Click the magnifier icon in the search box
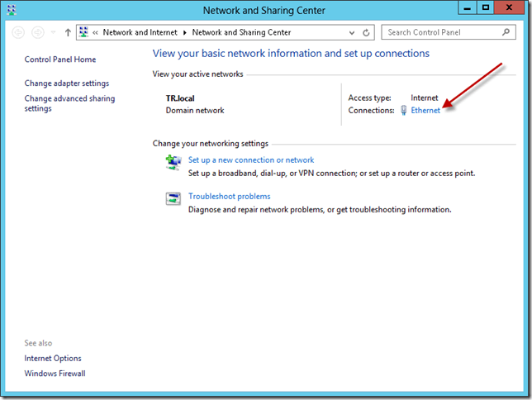Viewport: 532px width, 400px height. 507,33
